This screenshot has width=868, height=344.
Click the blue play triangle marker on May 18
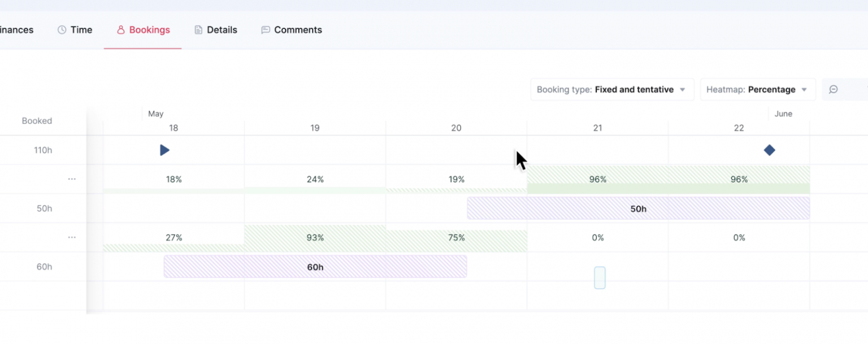tap(164, 150)
